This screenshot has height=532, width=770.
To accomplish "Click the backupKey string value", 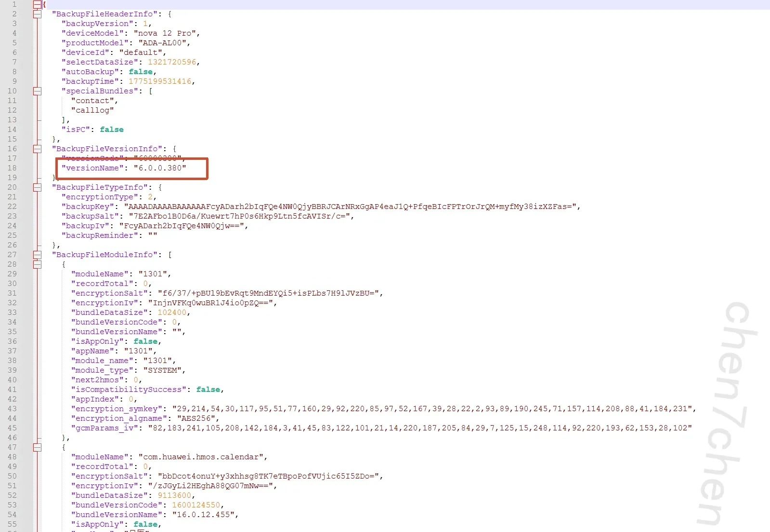I will (x=352, y=207).
